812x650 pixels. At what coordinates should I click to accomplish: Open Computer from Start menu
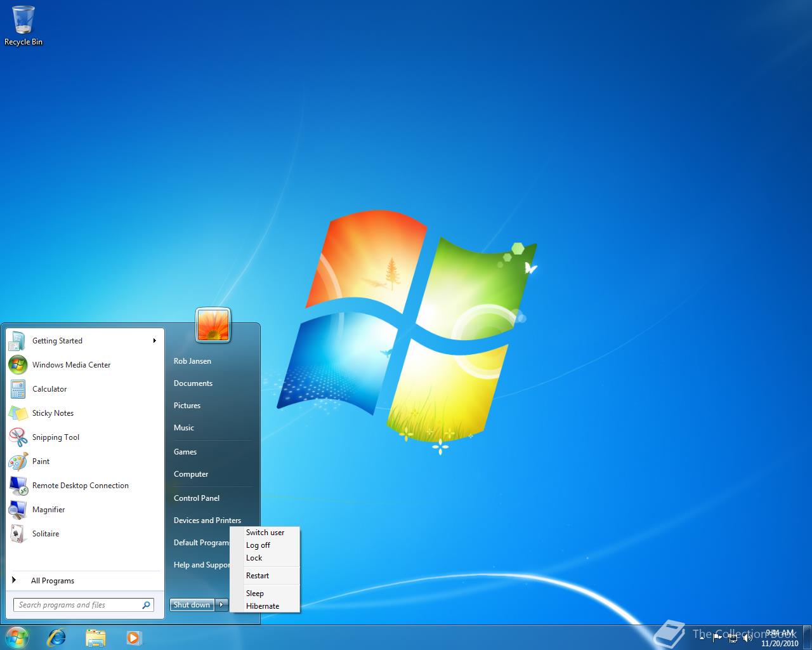(x=191, y=474)
